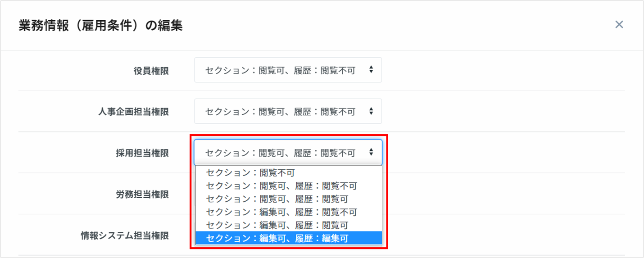
Task: Click the dialog title 業務情報（雇用条件）の編集
Action: (100, 25)
